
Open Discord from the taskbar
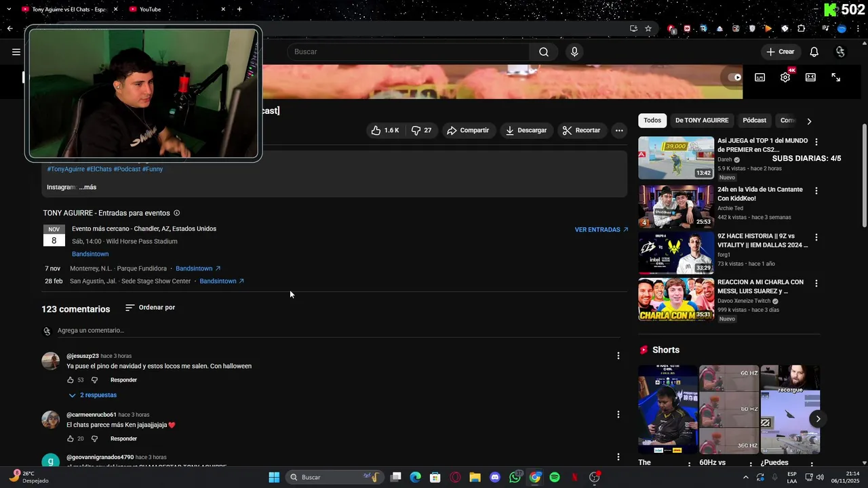tap(495, 477)
